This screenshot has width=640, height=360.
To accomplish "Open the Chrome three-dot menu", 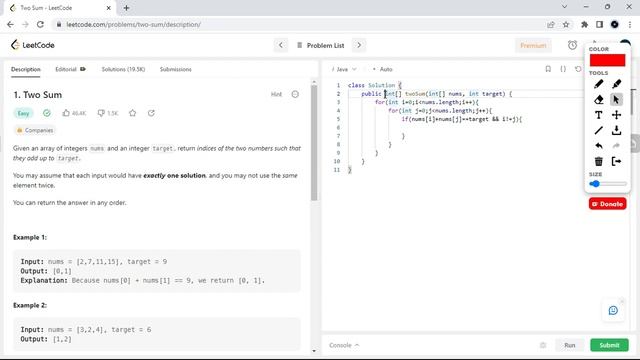I will (x=630, y=24).
